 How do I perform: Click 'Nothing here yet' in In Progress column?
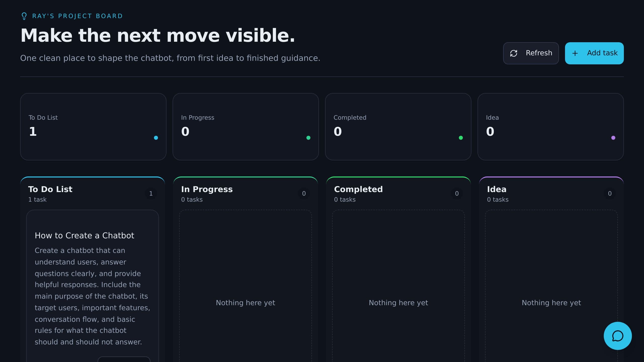[245, 303]
